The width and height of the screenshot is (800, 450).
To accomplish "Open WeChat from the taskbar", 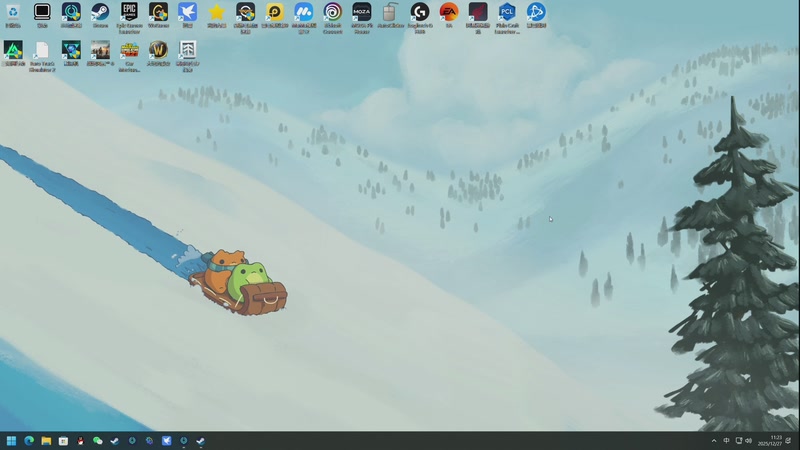I will point(97,441).
